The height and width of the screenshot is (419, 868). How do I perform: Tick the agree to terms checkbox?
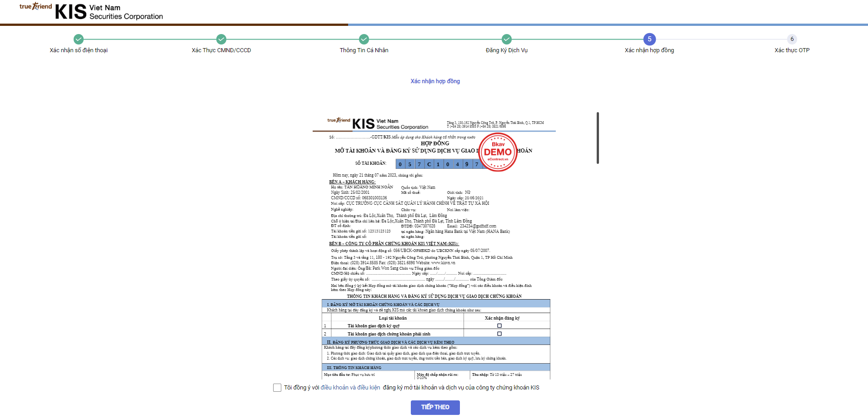277,388
